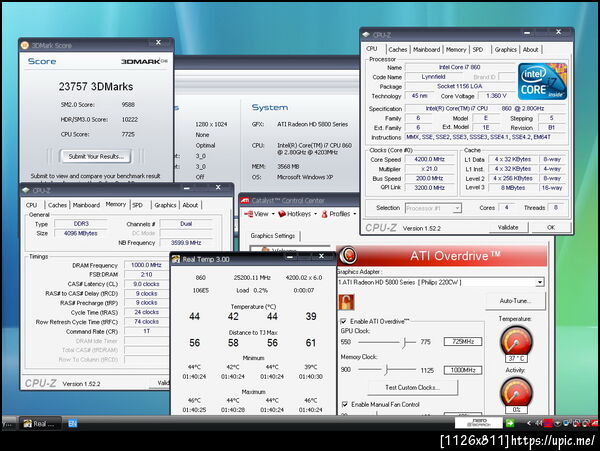The image size is (600, 451).
Task: Switch to Mainboard tab in Processor CPU-Z window
Action: (x=426, y=49)
